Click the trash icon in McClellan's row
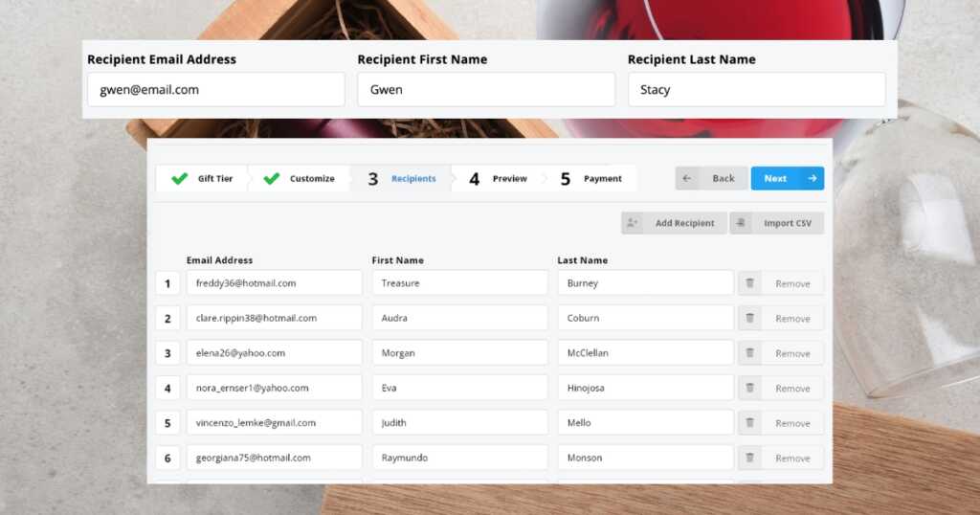 (750, 353)
